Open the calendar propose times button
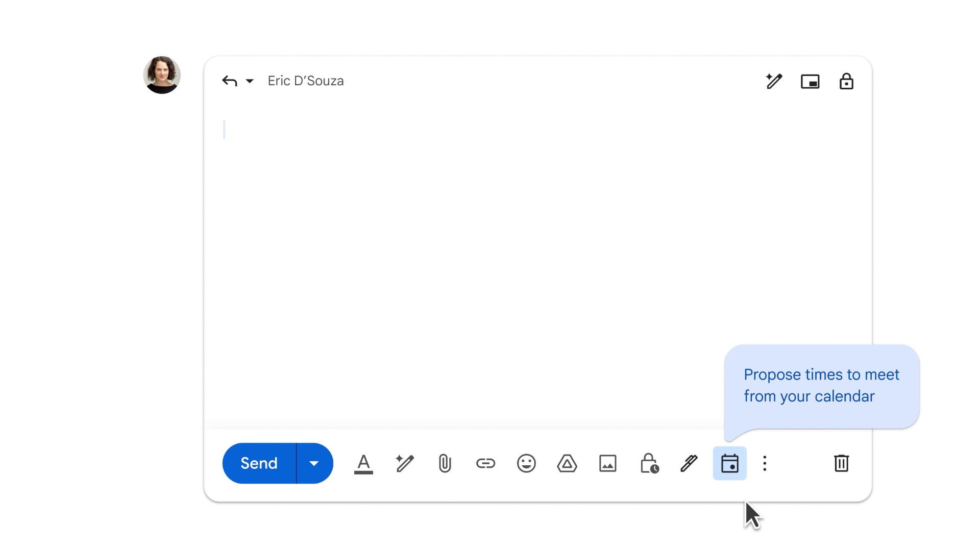Image resolution: width=980 pixels, height=551 pixels. pyautogui.click(x=729, y=463)
